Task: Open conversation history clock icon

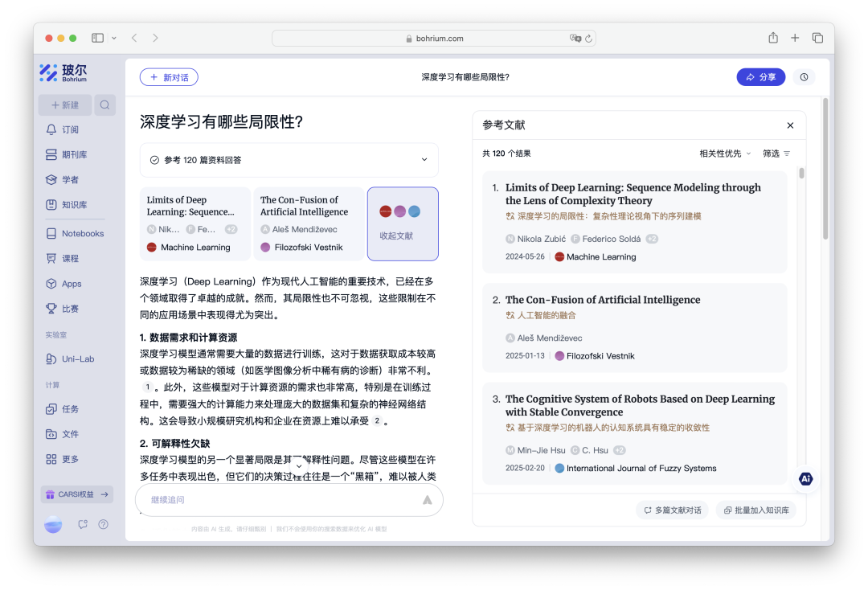Action: click(805, 77)
